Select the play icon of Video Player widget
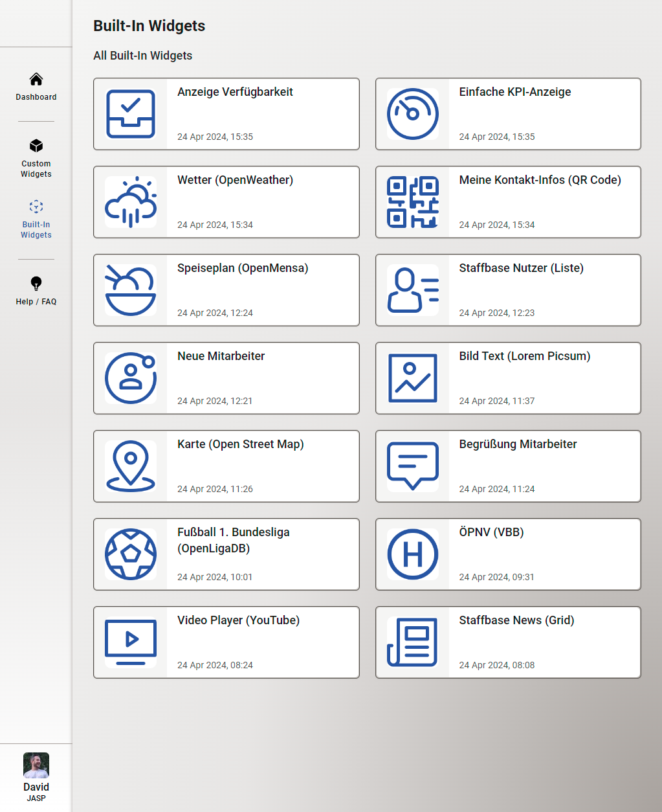Image resolution: width=662 pixels, height=812 pixels. (131, 642)
